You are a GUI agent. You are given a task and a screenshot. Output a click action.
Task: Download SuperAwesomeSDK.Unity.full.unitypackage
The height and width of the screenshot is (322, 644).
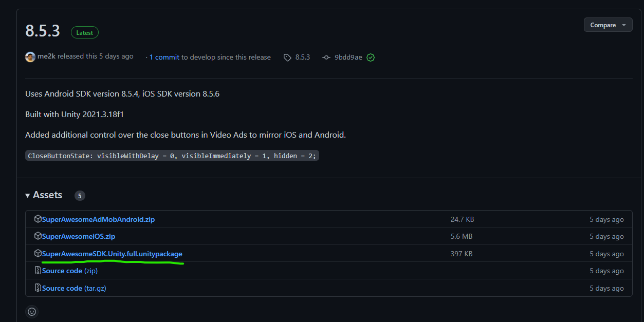112,254
